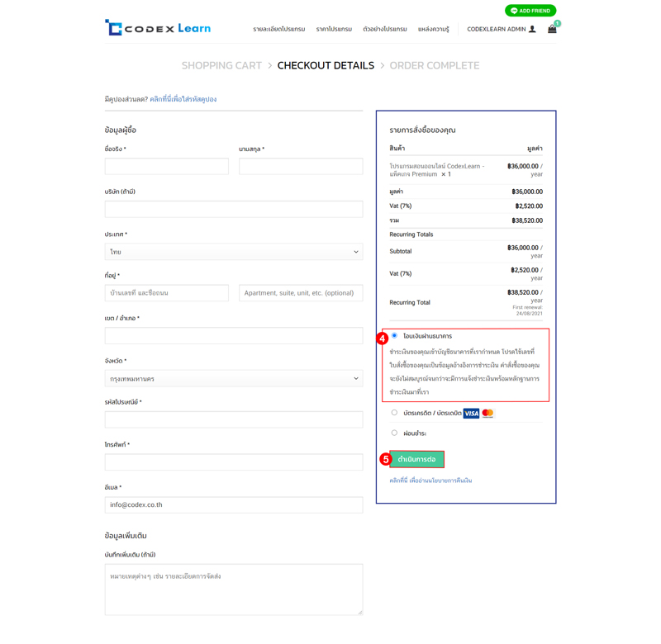The image size is (661, 644).
Task: Click the coupon code entry link
Action: pyautogui.click(x=183, y=99)
